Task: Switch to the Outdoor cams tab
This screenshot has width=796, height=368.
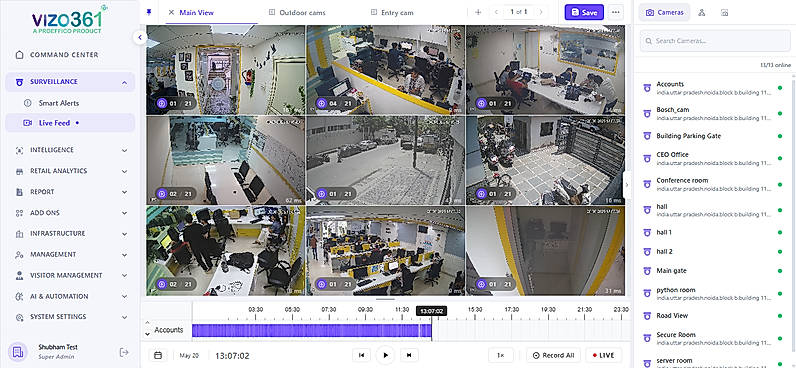Action: [297, 12]
